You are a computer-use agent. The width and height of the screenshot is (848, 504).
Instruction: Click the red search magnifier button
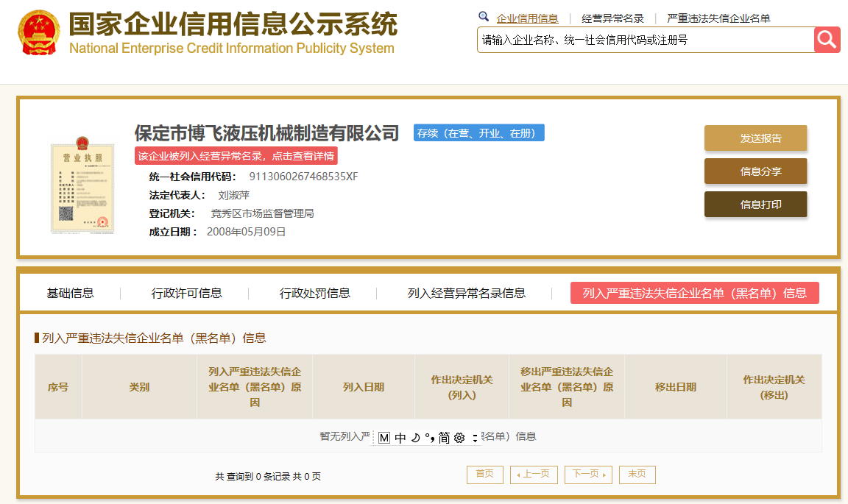point(827,40)
